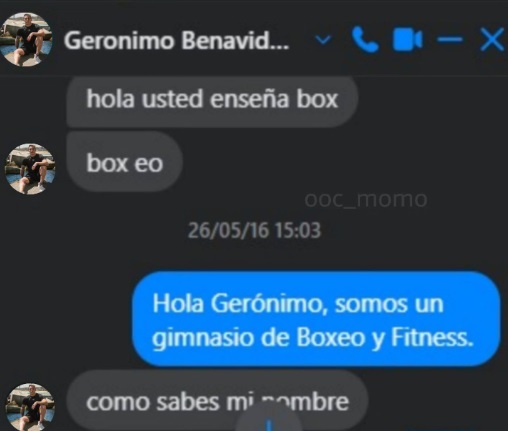This screenshot has height=431, width=508.
Task: Select the blue "Hola Gerónimo" reply bubble
Action: click(x=316, y=319)
